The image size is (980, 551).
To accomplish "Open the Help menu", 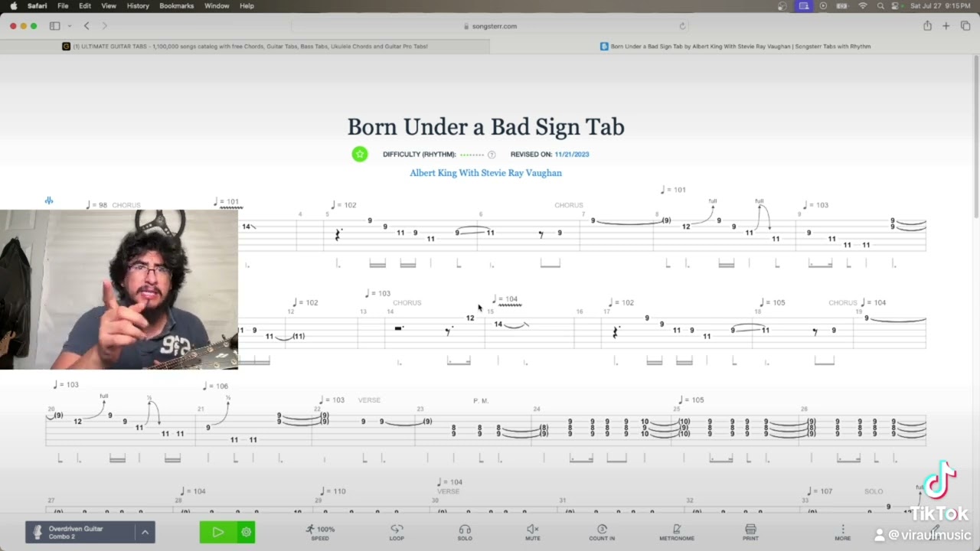I will (x=247, y=6).
